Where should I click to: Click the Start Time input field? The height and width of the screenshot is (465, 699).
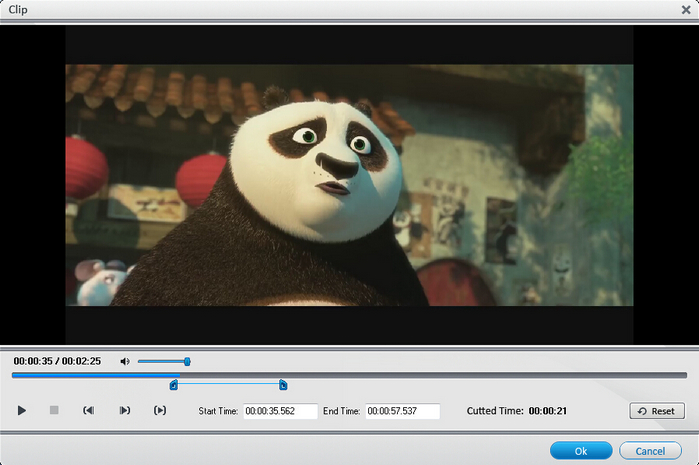280,411
